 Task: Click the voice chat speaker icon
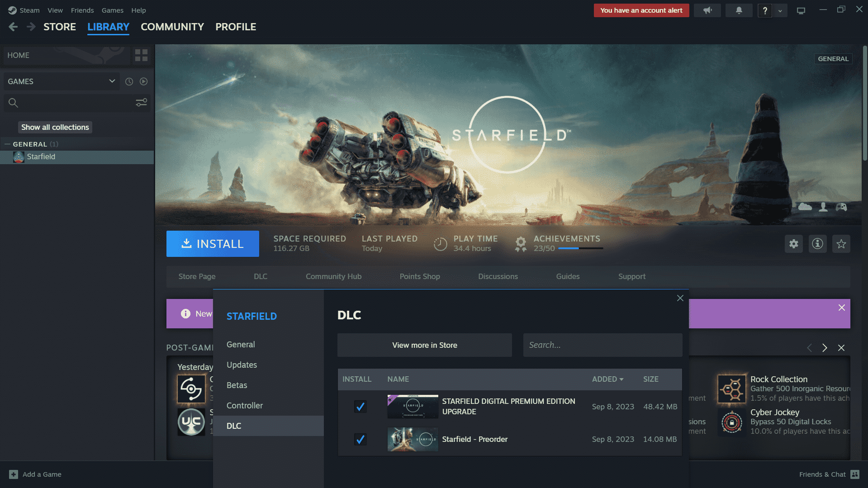pyautogui.click(x=707, y=10)
